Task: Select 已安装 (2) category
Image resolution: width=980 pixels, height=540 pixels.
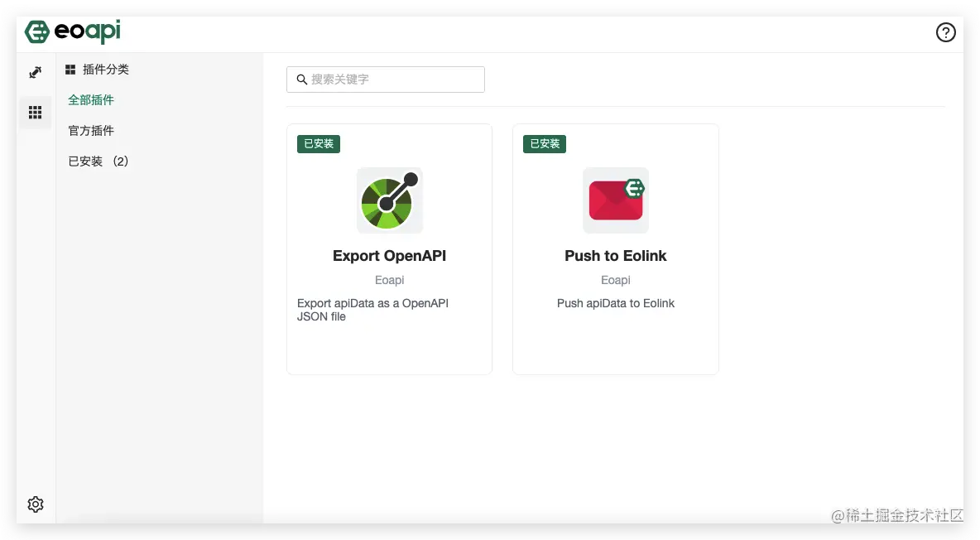Action: click(x=98, y=162)
